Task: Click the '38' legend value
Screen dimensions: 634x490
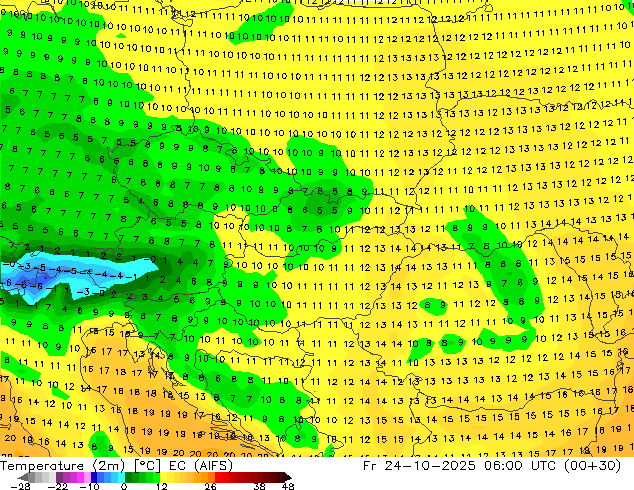Action: coord(260,486)
